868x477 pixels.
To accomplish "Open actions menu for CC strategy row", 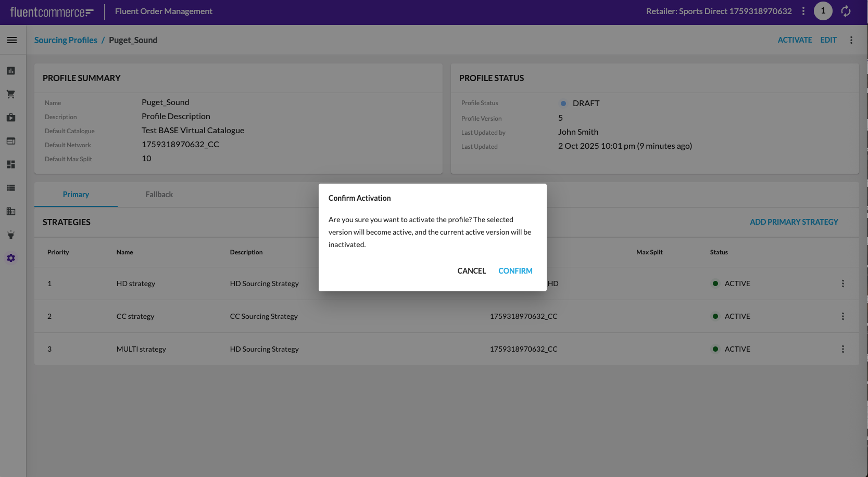I will [842, 316].
